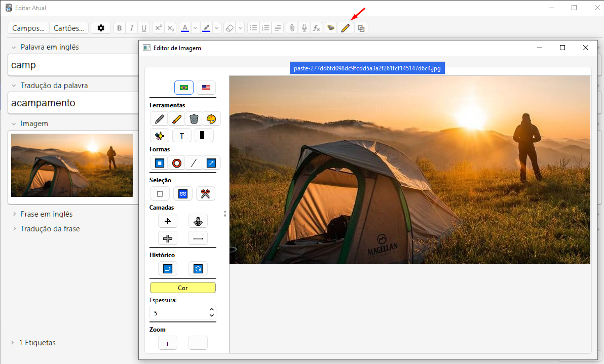Toggle bold formatting in editor toolbar
Viewport: 604px width, 364px height.
[120, 28]
